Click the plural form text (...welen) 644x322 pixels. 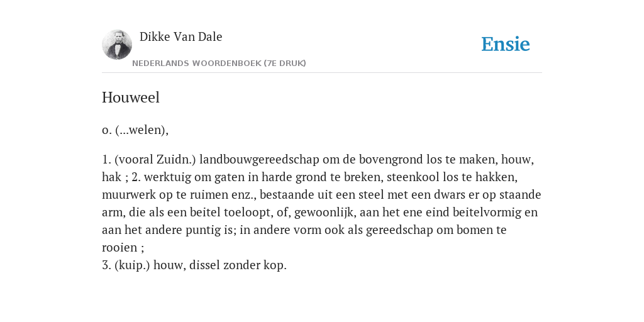click(142, 130)
